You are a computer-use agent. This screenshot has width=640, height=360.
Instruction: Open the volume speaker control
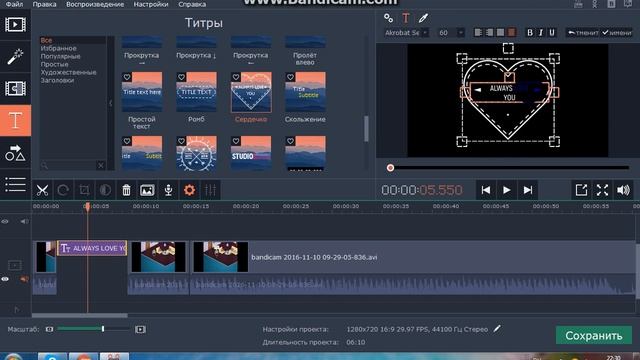[623, 190]
